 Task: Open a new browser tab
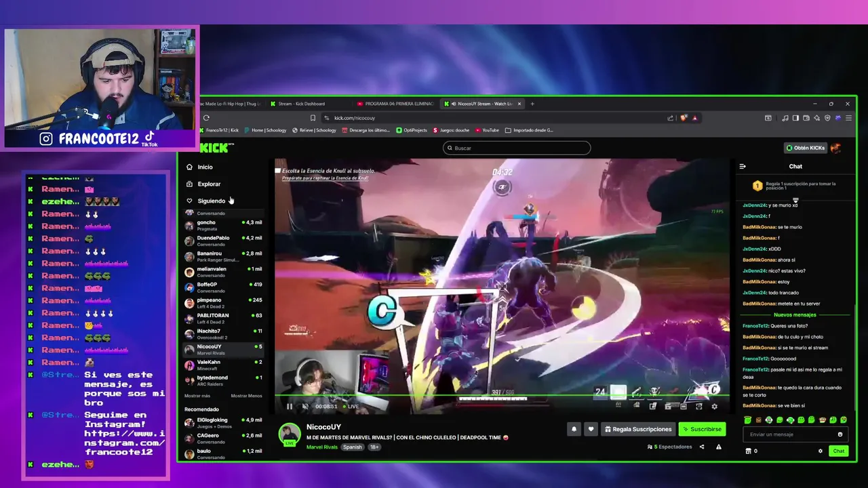(x=532, y=104)
